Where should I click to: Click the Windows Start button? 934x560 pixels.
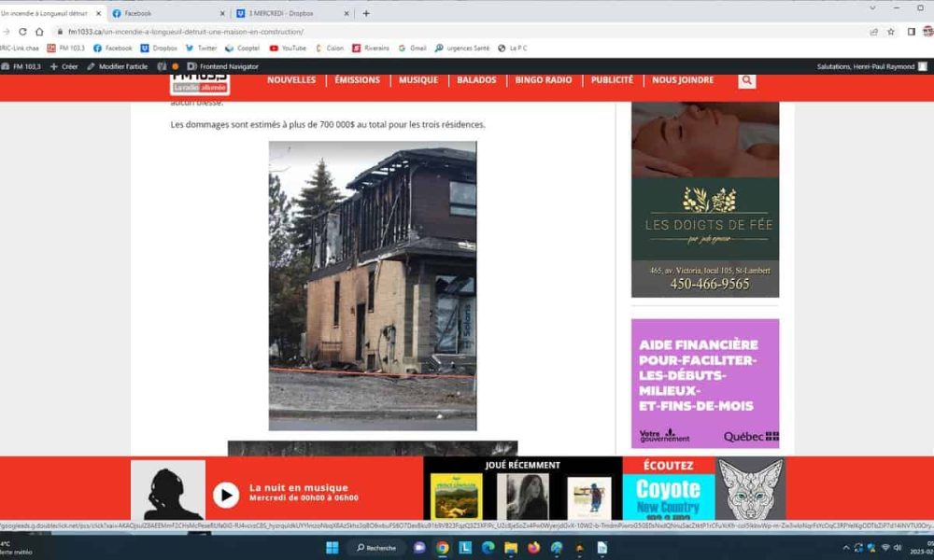(x=332, y=548)
